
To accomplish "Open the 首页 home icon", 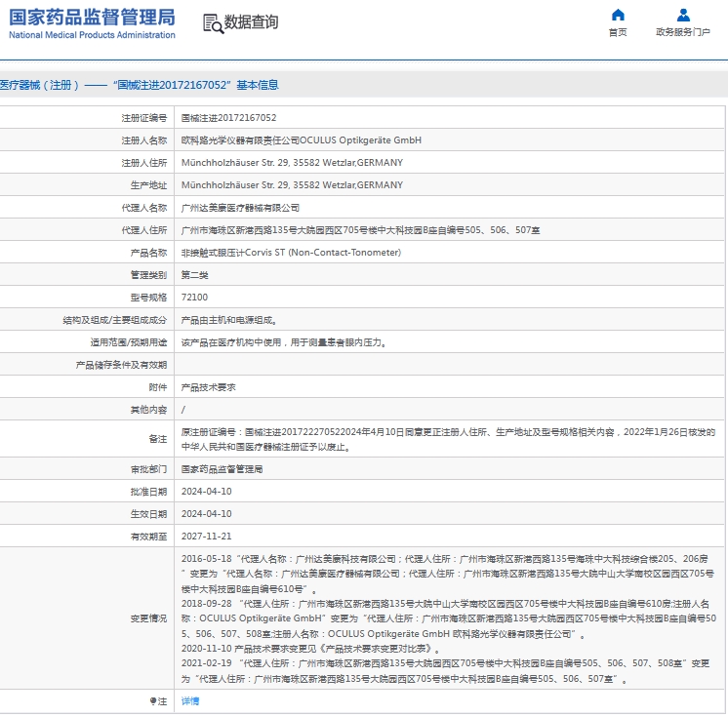I will point(618,16).
